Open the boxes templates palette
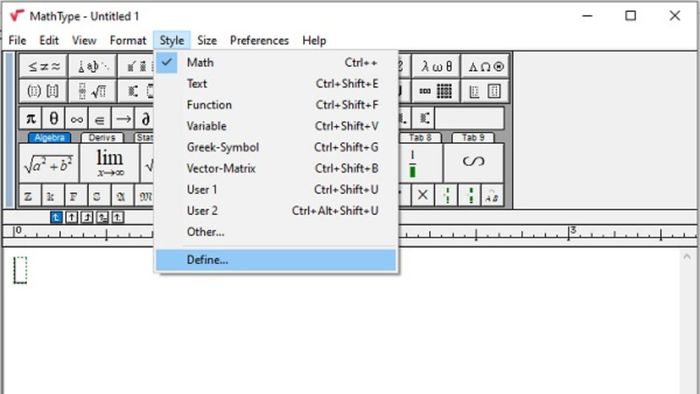The width and height of the screenshot is (700, 394). pos(485,91)
